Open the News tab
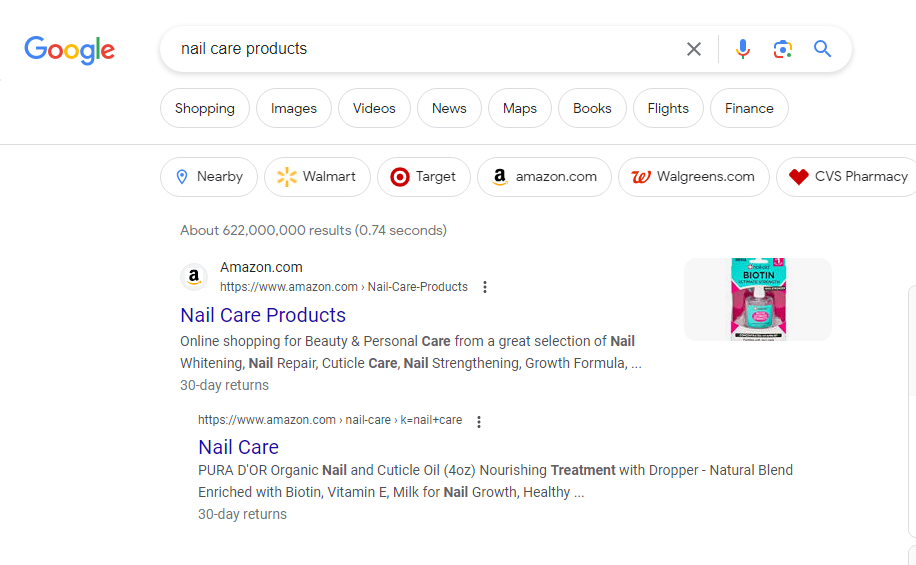 pyautogui.click(x=449, y=108)
